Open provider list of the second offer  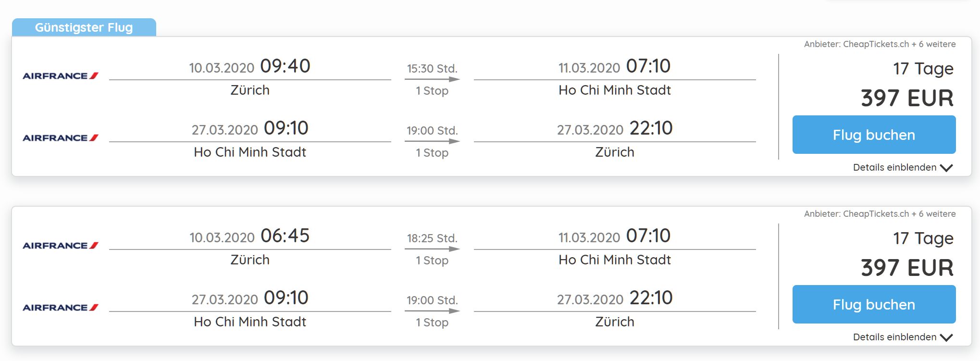(880, 214)
